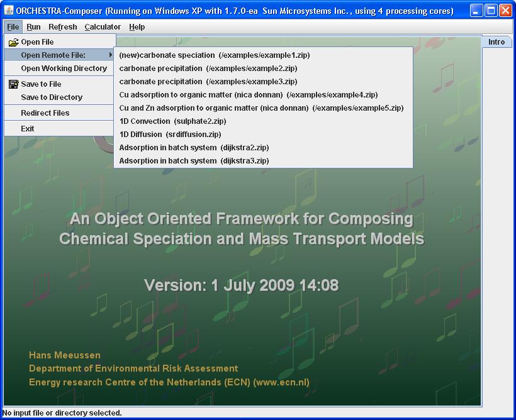The height and width of the screenshot is (420, 516).
Task: Click the Open File folder icon
Action: click(x=13, y=42)
